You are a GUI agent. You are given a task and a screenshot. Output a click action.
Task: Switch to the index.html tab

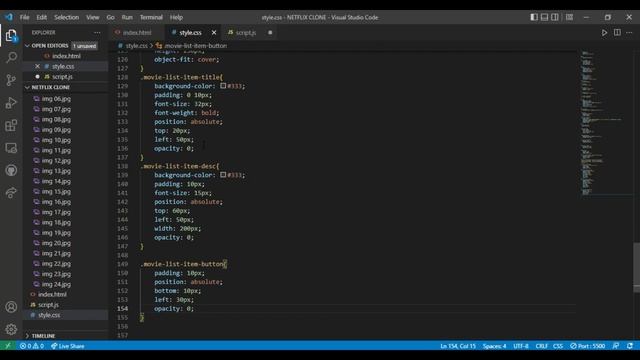coord(137,33)
